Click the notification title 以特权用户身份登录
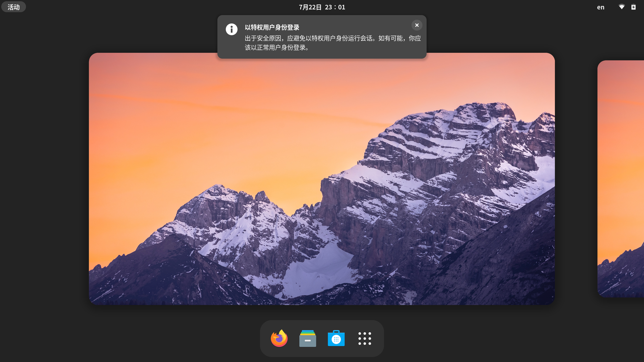Image resolution: width=644 pixels, height=362 pixels. click(272, 27)
